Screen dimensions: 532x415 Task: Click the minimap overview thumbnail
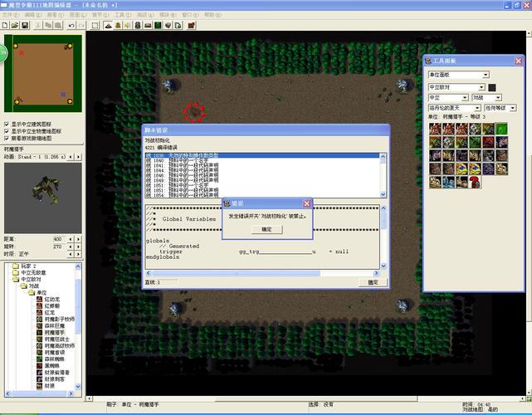click(43, 73)
